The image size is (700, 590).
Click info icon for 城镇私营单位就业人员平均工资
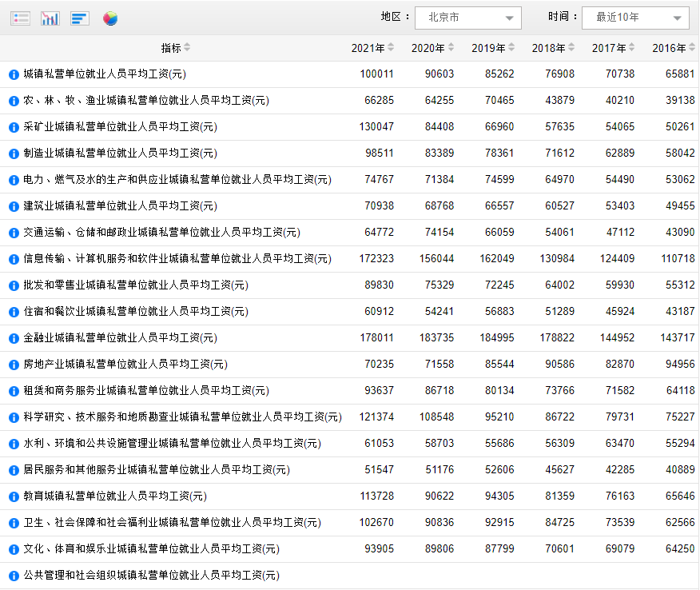[x=14, y=74]
